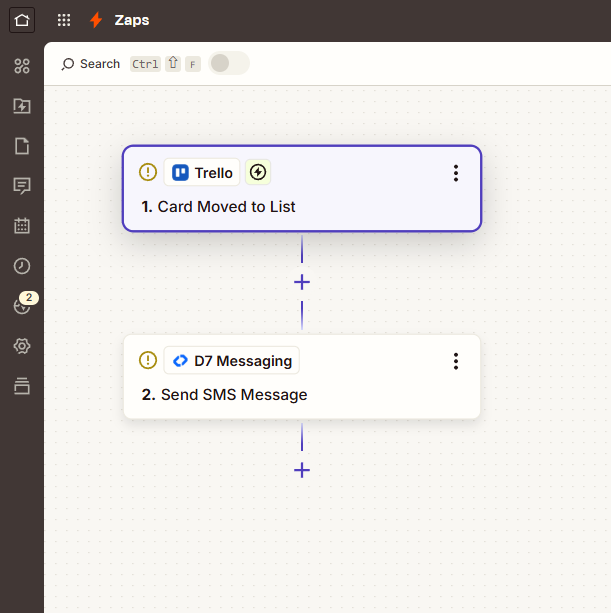
Task: Select step 1 Card Moved to List
Action: pyautogui.click(x=302, y=188)
